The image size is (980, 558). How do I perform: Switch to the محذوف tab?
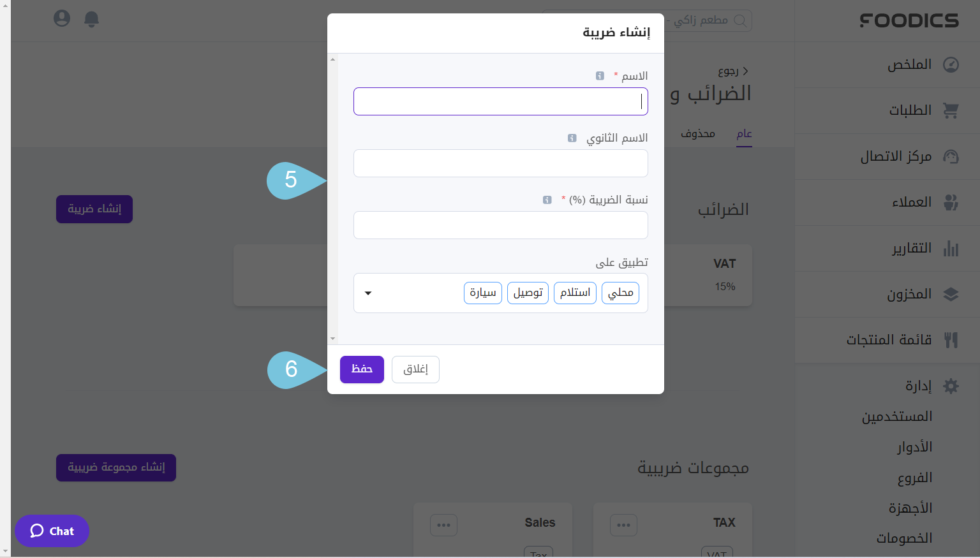[x=697, y=133]
